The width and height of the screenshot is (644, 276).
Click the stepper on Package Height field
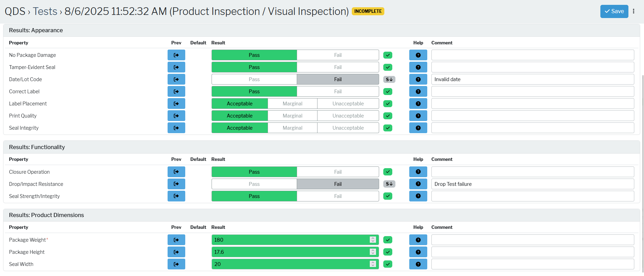pyautogui.click(x=373, y=252)
